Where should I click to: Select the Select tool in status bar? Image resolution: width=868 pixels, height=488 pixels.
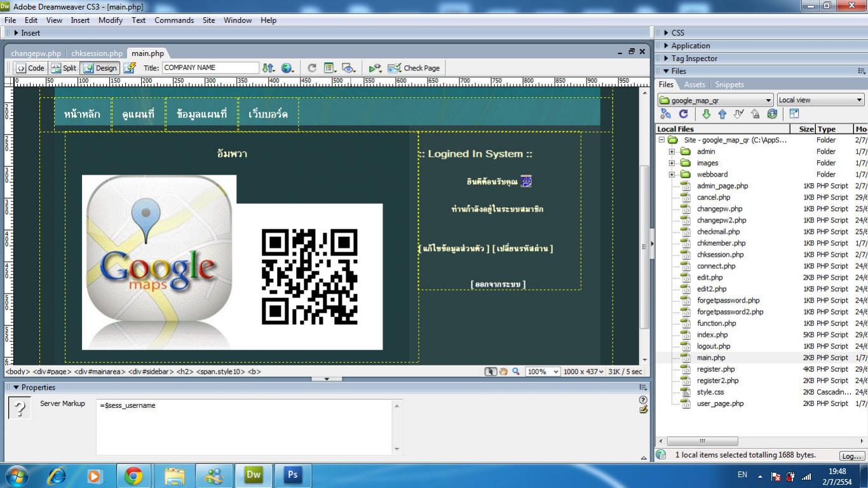[491, 372]
